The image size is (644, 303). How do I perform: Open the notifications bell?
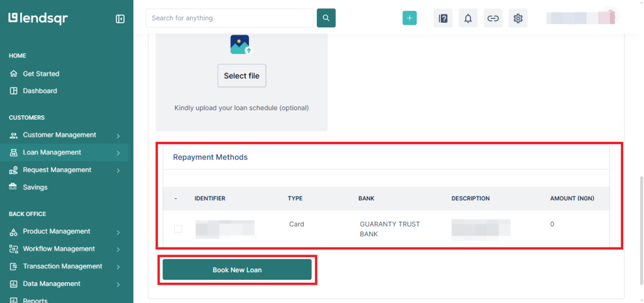pyautogui.click(x=468, y=18)
